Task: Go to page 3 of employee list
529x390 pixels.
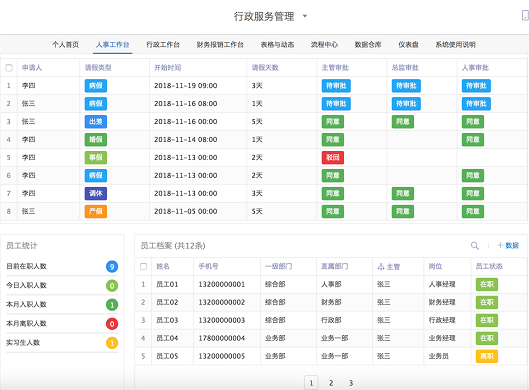Action: pyautogui.click(x=351, y=383)
